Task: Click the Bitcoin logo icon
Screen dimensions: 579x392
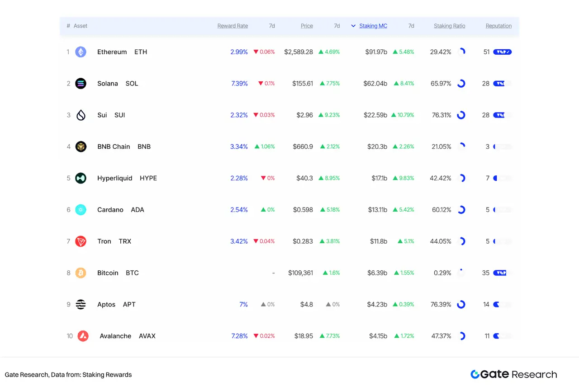Action: (x=81, y=273)
